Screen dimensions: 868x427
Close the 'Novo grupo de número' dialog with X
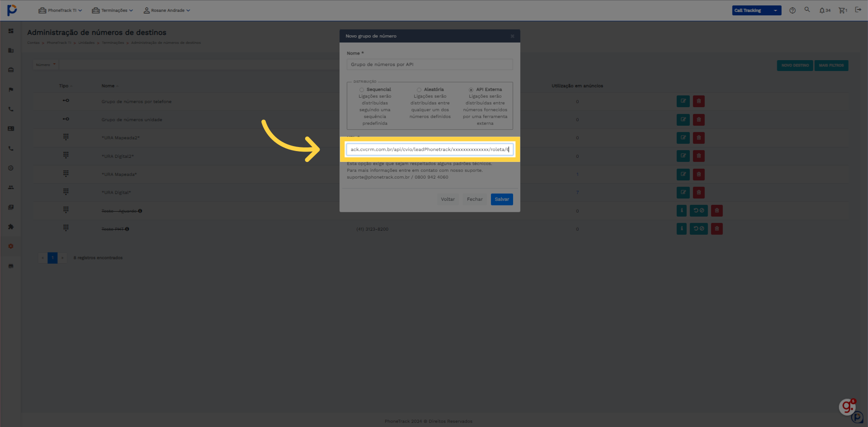click(512, 36)
